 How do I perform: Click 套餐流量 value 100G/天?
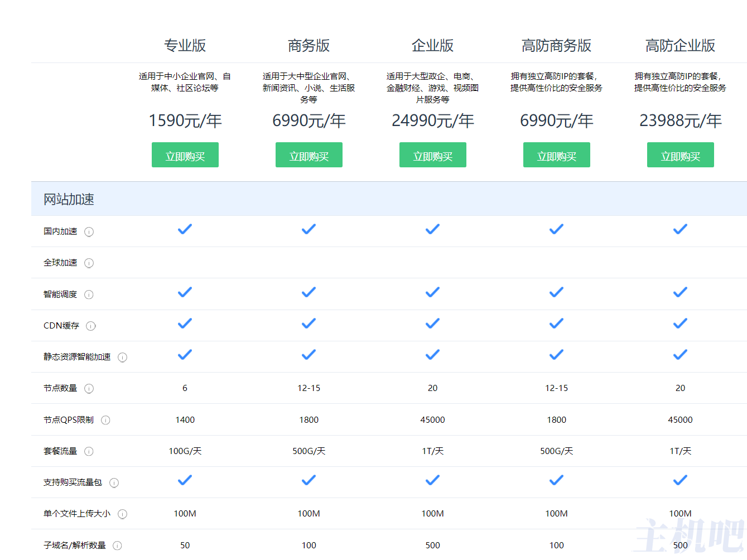(185, 451)
